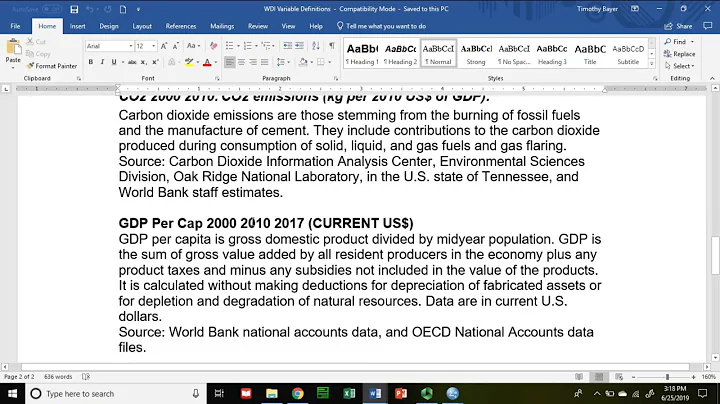Toggle superscript formatting
The image size is (720, 404).
(155, 62)
